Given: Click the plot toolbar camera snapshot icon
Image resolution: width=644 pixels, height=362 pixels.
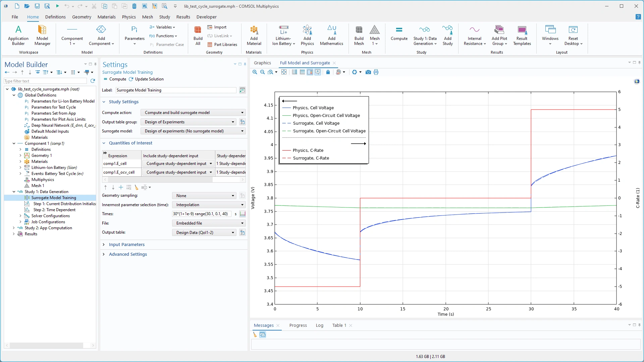Looking at the screenshot, I should pyautogui.click(x=368, y=72).
